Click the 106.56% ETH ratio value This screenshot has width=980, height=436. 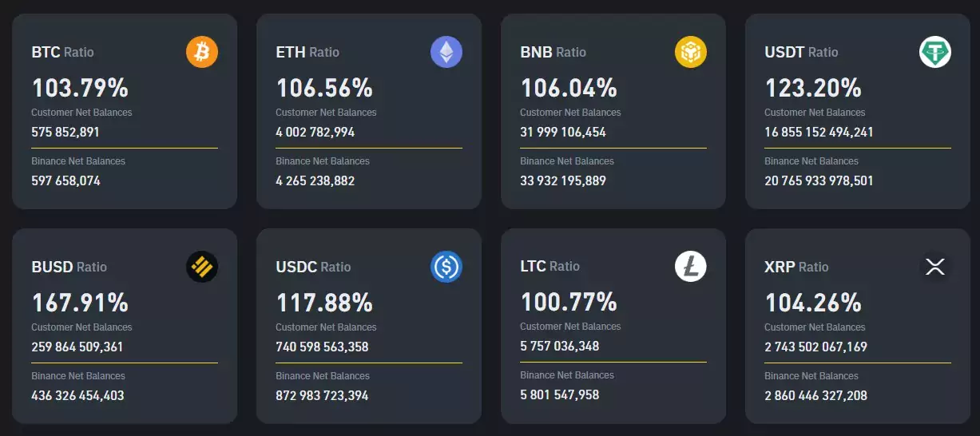(x=324, y=88)
